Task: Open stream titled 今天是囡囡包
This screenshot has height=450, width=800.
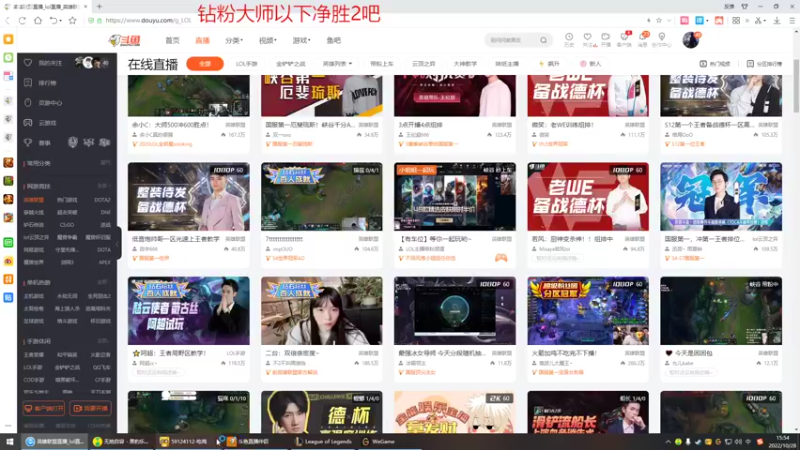Action: pos(692,353)
